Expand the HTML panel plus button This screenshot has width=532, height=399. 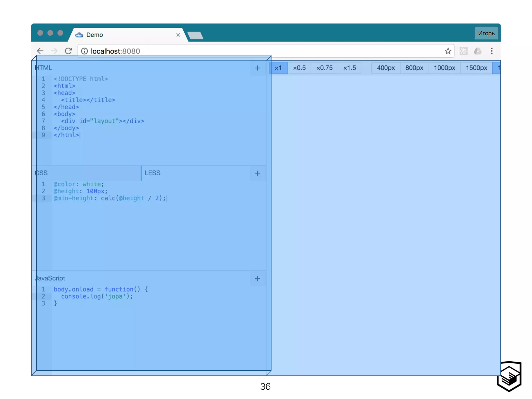coord(257,68)
